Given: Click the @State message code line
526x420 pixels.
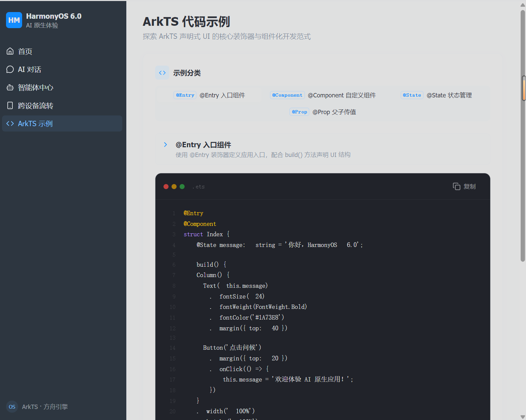Looking at the screenshot, I should (279, 245).
